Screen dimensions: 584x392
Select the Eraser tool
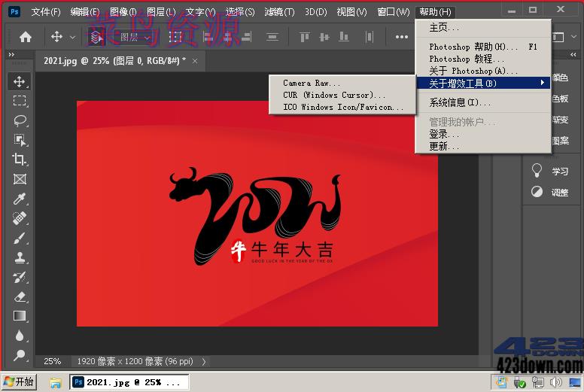click(x=20, y=296)
